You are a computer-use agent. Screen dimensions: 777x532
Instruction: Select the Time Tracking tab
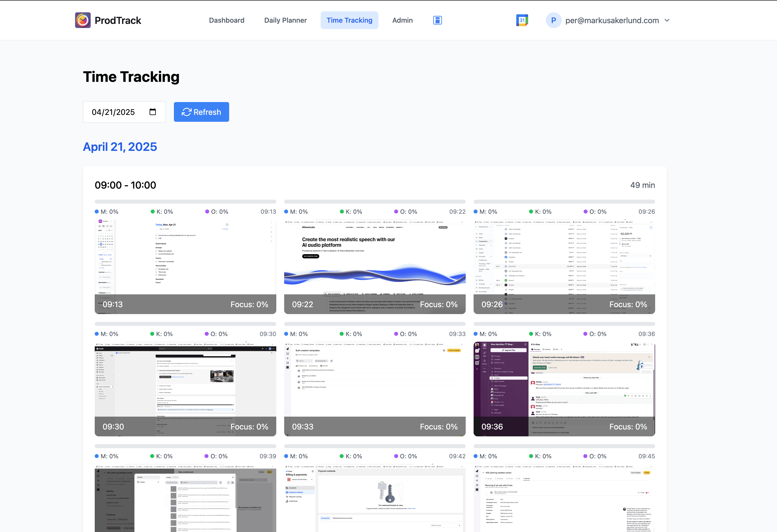click(349, 20)
